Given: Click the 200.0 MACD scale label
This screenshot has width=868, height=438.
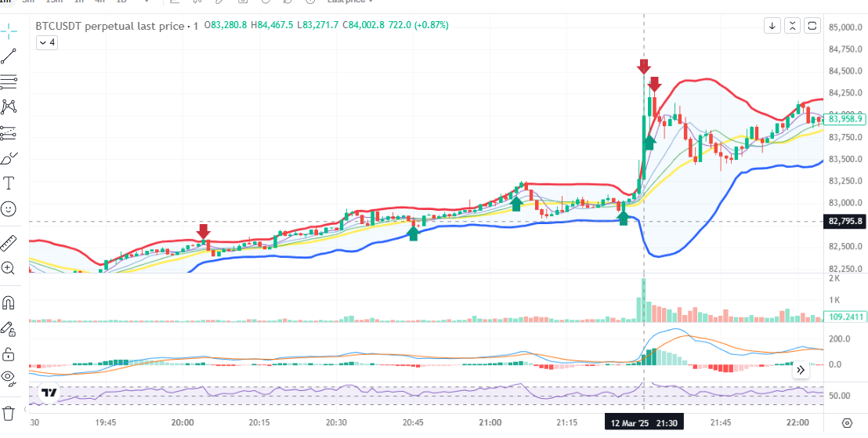Looking at the screenshot, I should coord(839,339).
